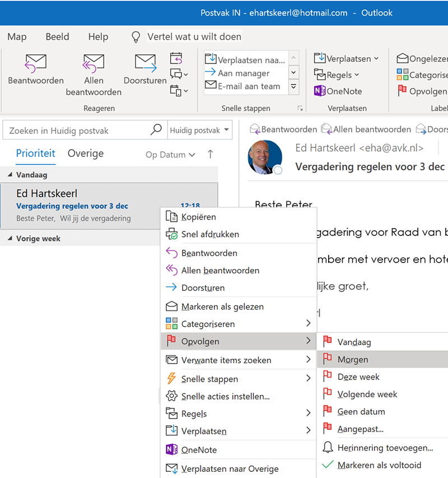Expand the quick steps gallery

(293, 86)
